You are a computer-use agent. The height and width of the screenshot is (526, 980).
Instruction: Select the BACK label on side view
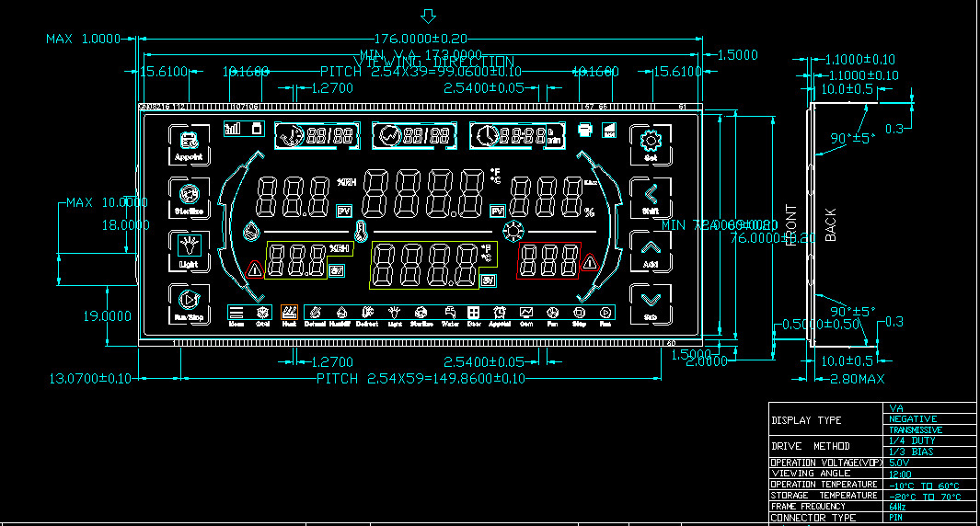831,225
